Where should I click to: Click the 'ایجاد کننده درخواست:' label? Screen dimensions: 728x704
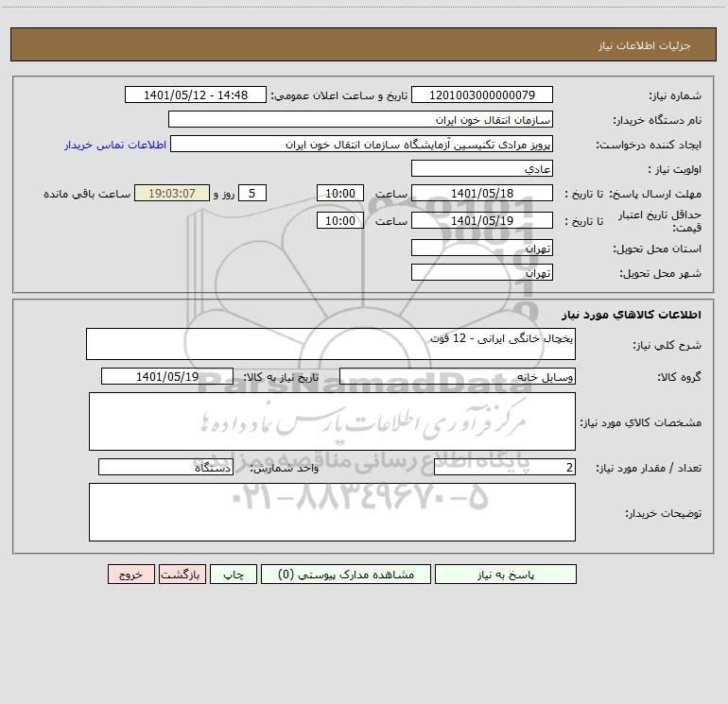click(x=650, y=146)
